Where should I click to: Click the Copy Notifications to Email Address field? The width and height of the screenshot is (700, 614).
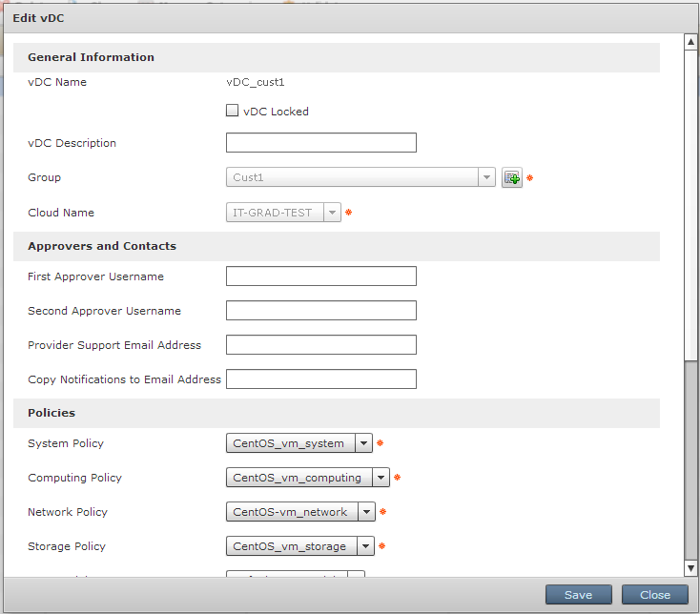(320, 379)
